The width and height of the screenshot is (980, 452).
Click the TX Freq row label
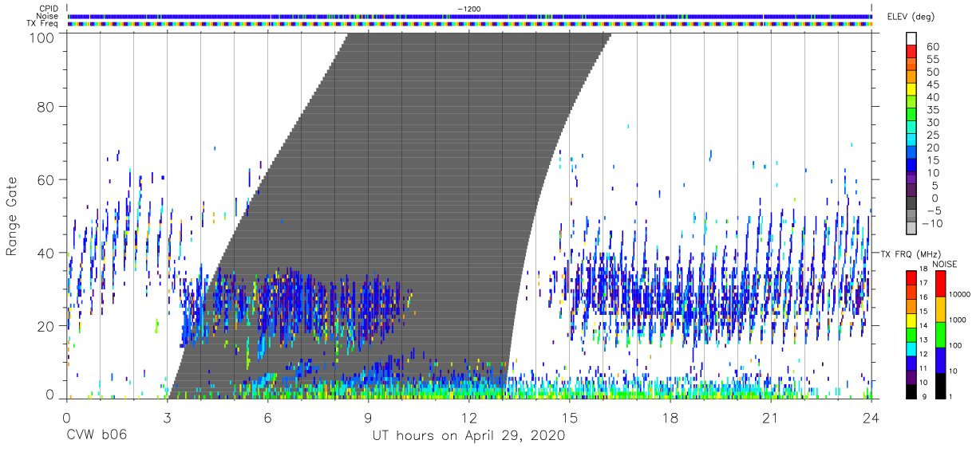tap(43, 24)
